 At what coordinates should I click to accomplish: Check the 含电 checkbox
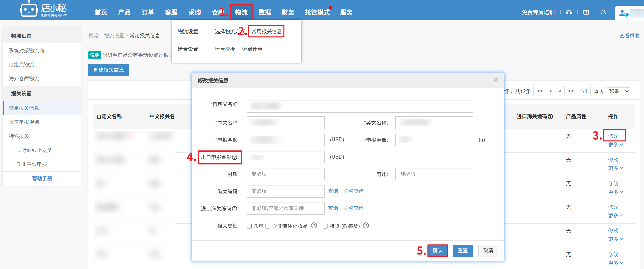point(249,226)
